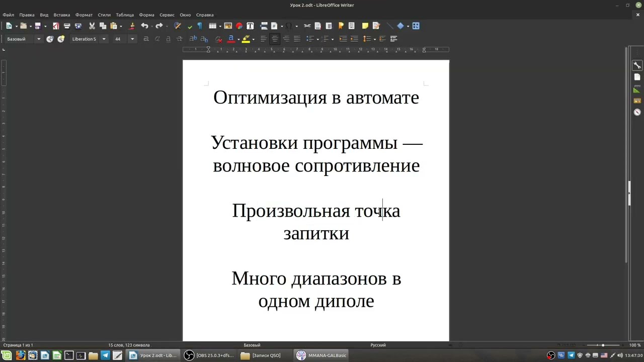Apply the red font color
644x362 pixels.
[231, 39]
